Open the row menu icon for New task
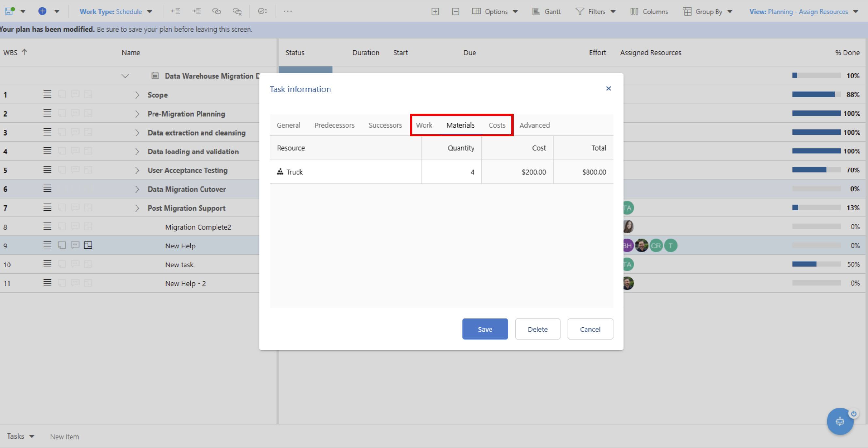The width and height of the screenshot is (868, 448). coord(47,264)
